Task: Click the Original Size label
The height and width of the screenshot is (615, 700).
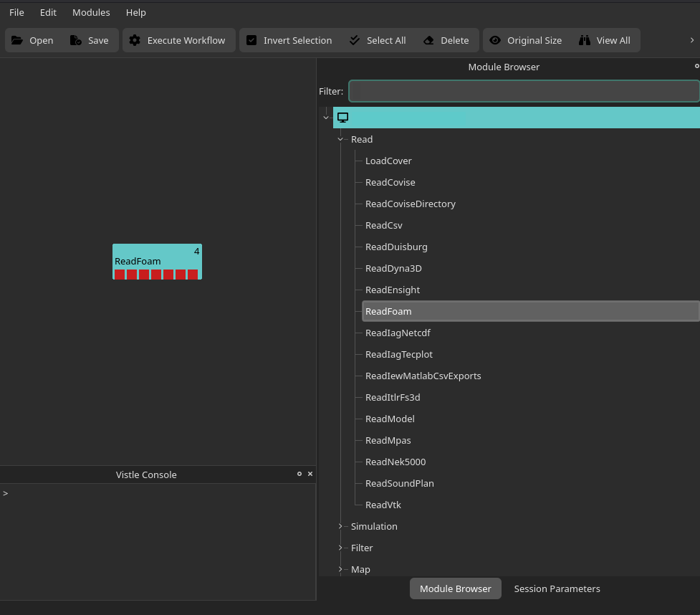Action: click(534, 40)
